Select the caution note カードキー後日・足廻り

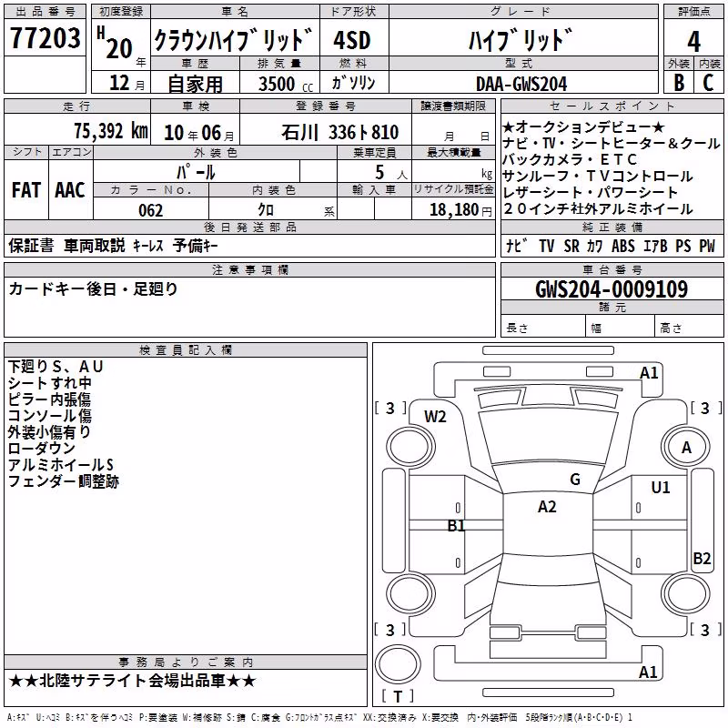tap(94, 289)
